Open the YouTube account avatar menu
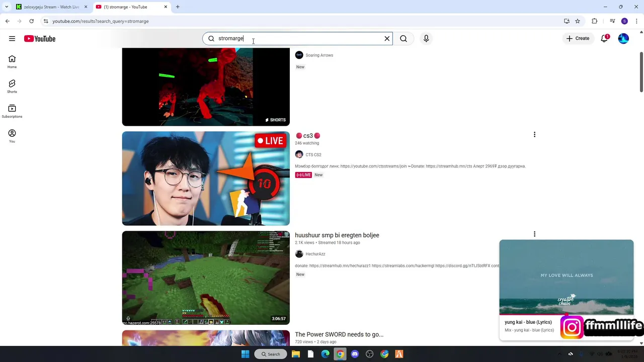 point(623,39)
